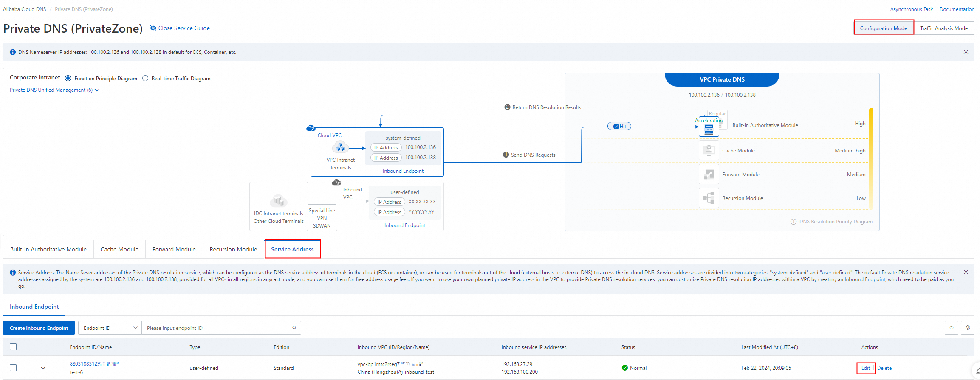The image size is (980, 380).
Task: Switch to Built-in Authoritative Module tab
Action: coord(48,249)
